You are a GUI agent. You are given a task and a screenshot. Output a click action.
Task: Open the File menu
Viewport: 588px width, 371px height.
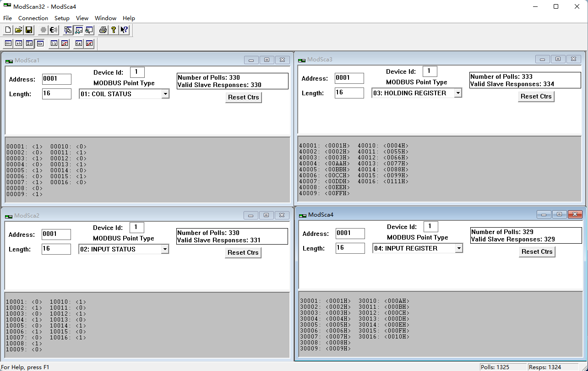tap(7, 18)
